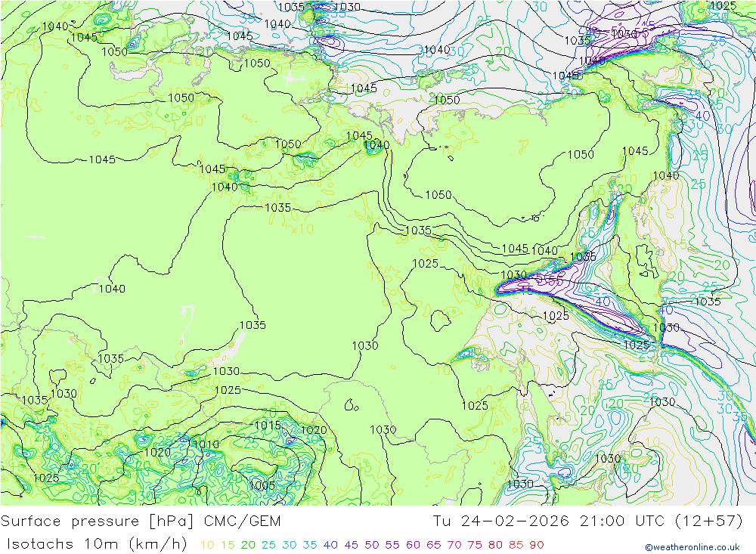Click the 65 isotach legend value
This screenshot has height=554, width=756.
tap(434, 545)
